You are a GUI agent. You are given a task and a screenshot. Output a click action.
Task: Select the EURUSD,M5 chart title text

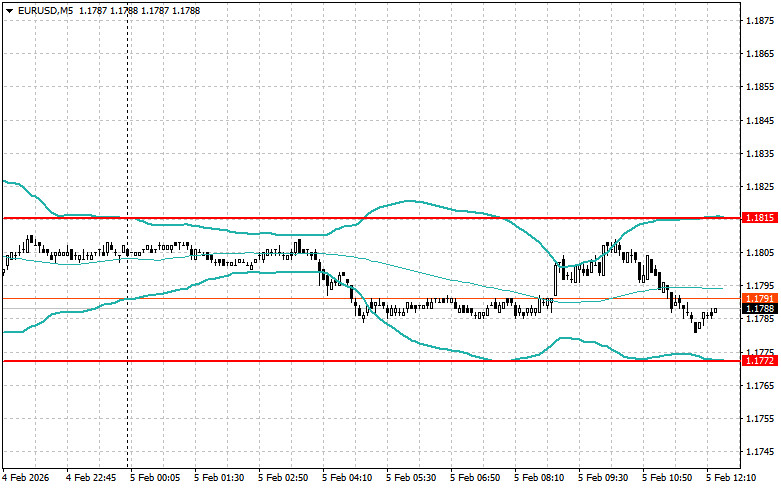pyautogui.click(x=45, y=10)
